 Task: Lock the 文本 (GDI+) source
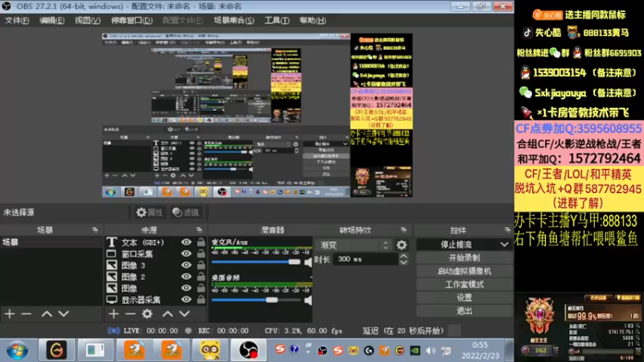[x=200, y=242]
